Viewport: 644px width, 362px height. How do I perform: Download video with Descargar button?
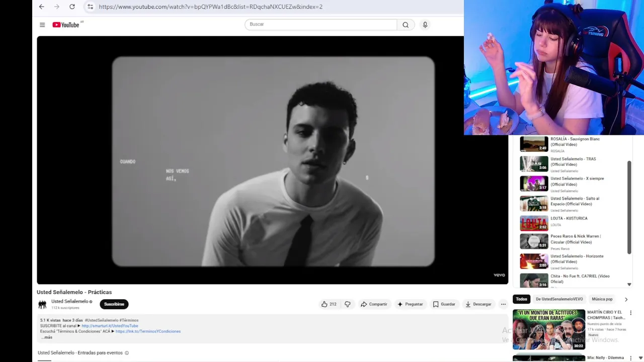[x=478, y=304]
